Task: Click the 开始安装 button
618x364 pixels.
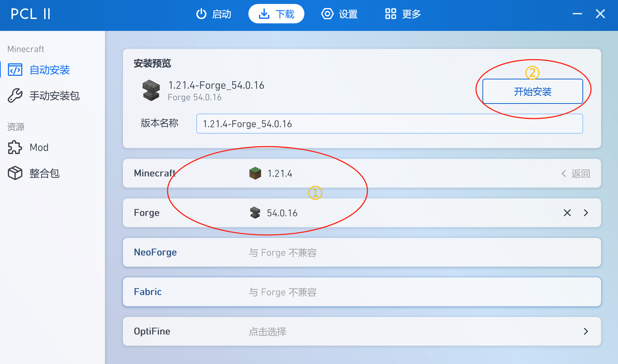Action: (532, 91)
